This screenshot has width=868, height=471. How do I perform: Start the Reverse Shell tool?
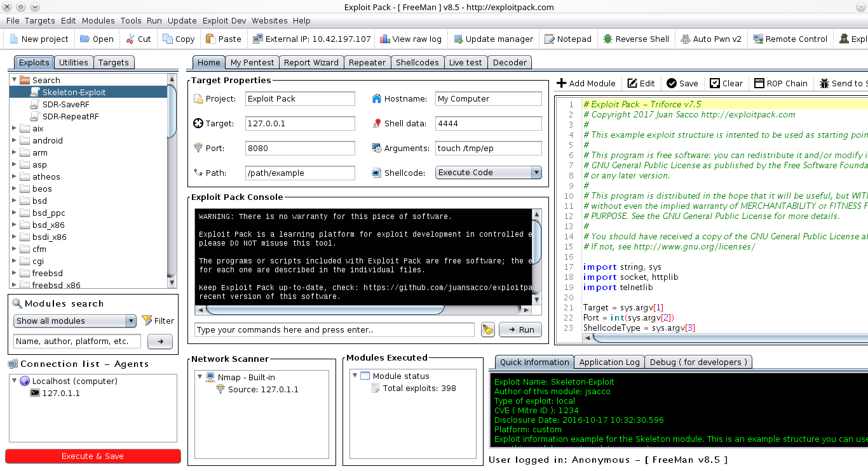pyautogui.click(x=636, y=39)
